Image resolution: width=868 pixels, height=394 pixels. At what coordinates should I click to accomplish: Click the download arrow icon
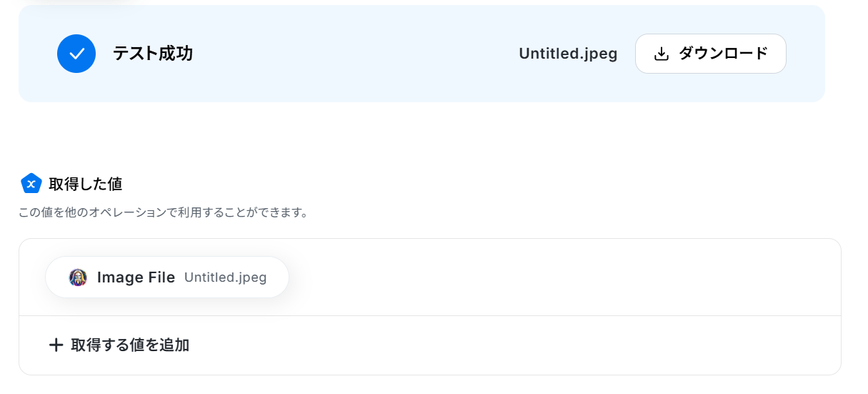coord(662,54)
